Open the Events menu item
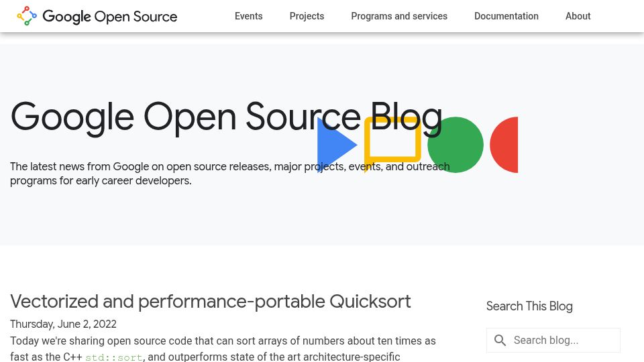644x362 pixels. (248, 16)
